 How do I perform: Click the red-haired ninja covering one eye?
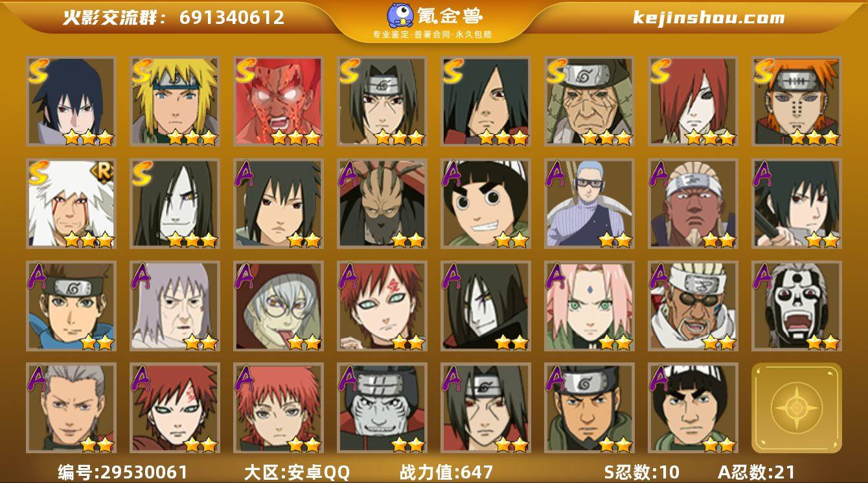[693, 101]
